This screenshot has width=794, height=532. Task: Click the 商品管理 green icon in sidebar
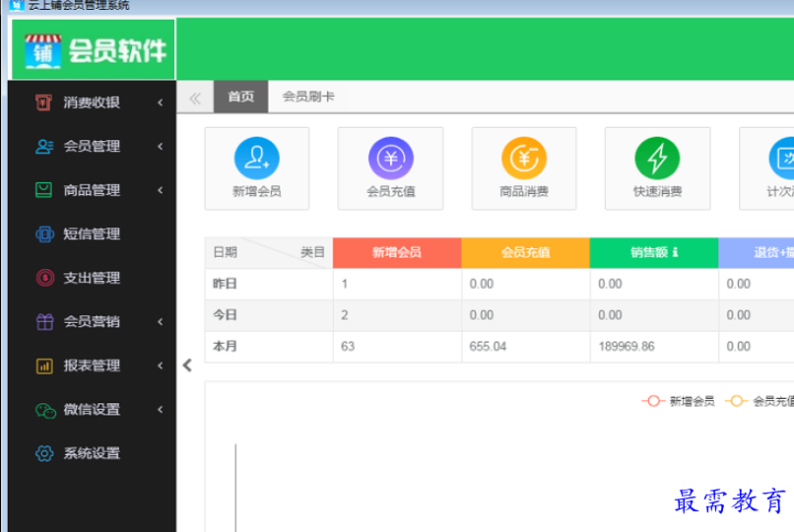click(44, 190)
